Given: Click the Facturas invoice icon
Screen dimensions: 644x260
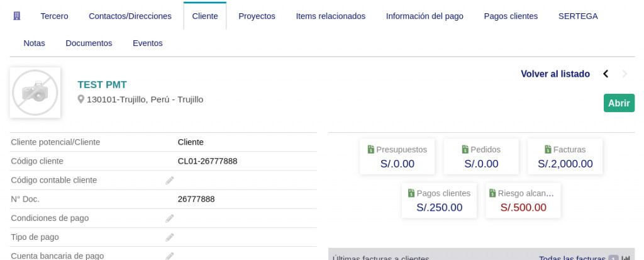Looking at the screenshot, I should tap(548, 150).
